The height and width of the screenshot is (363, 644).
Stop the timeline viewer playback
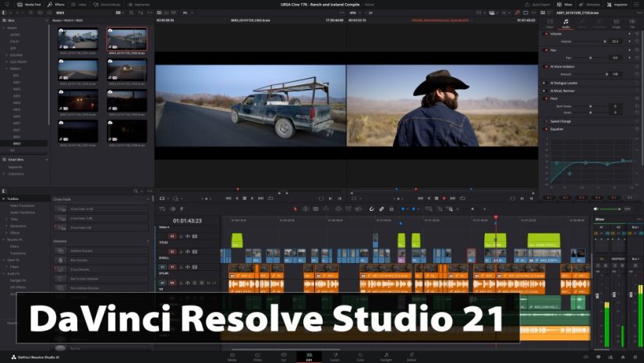[437, 198]
